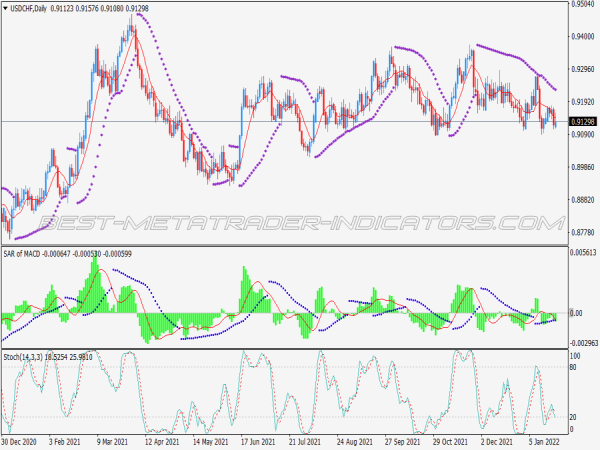Click the 14 May 2021 date label
Screen dimensions: 600x450
click(x=210, y=442)
